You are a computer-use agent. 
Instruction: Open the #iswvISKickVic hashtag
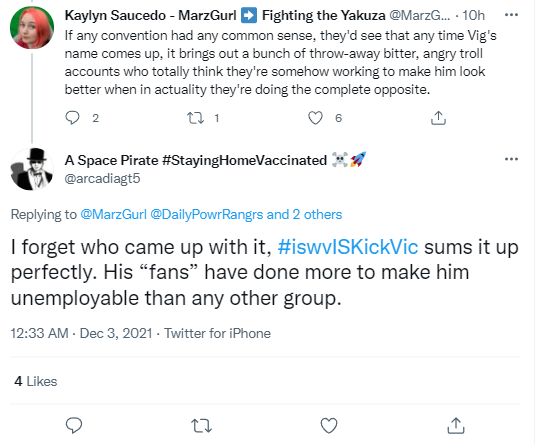[348, 247]
